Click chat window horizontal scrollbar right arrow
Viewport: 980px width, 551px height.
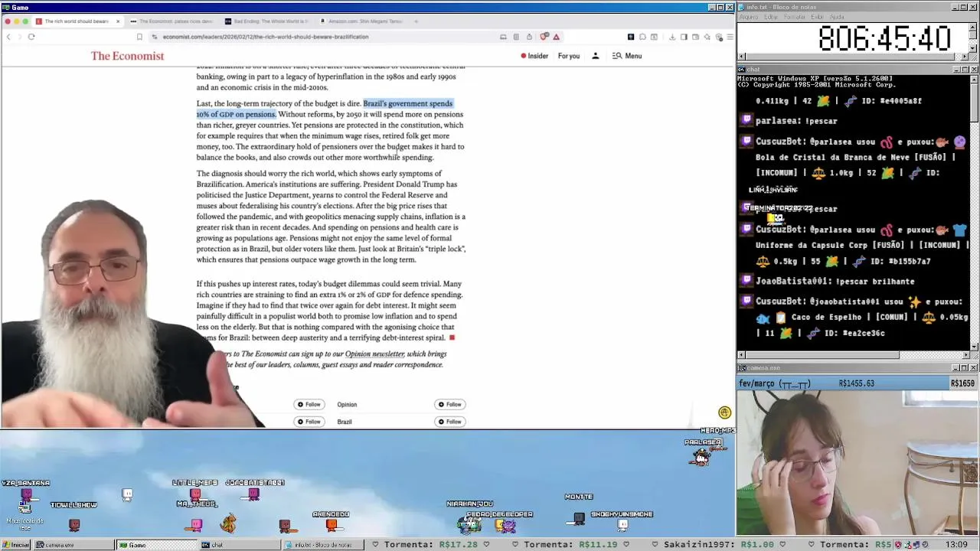(965, 355)
